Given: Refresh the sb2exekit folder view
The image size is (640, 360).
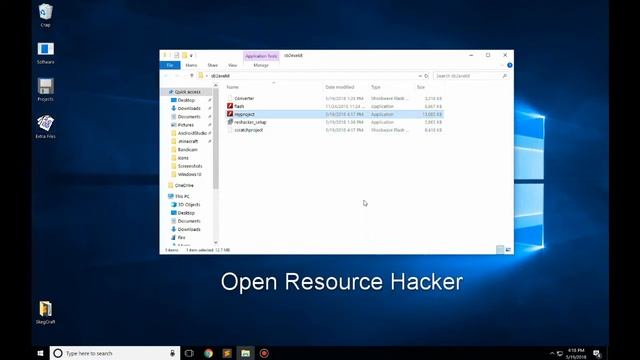Looking at the screenshot, I should point(426,76).
